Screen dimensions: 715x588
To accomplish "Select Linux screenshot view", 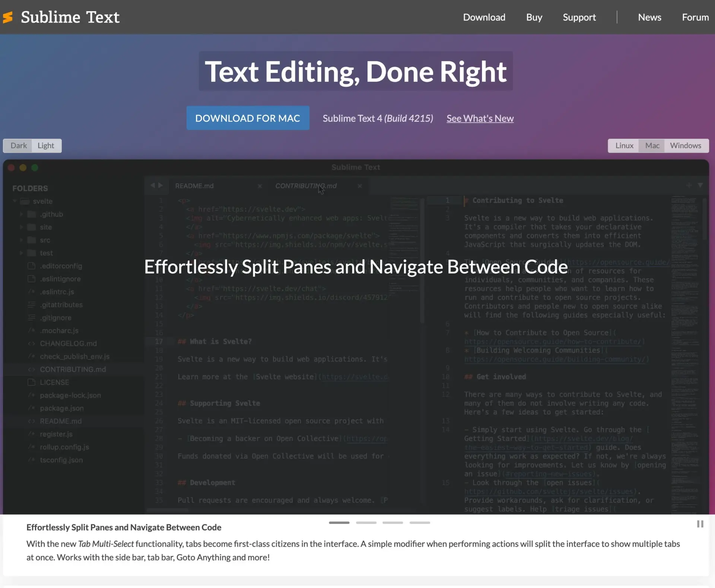I will click(x=624, y=146).
